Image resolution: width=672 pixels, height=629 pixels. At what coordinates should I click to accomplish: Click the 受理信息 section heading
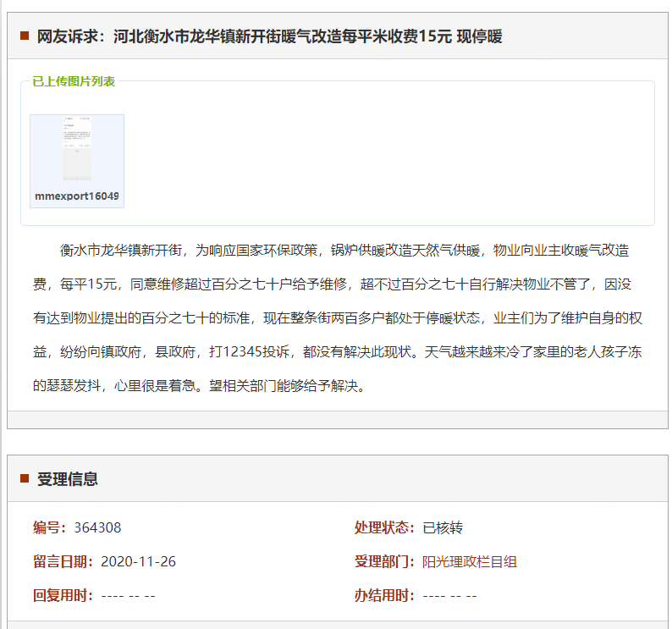pos(68,479)
